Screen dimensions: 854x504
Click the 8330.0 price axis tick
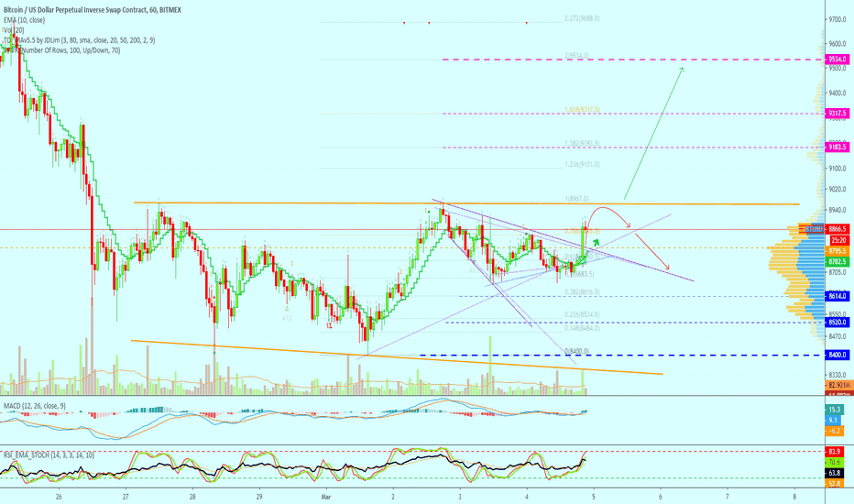(x=838, y=375)
